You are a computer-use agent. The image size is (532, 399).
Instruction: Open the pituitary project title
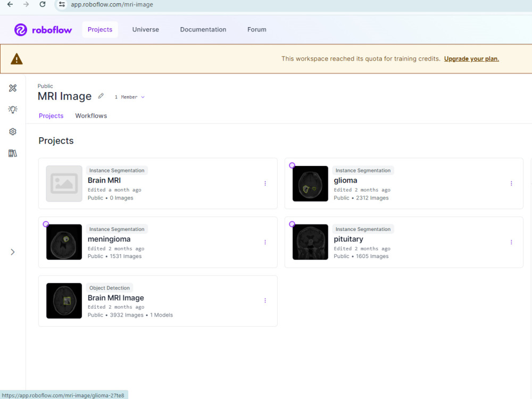tap(348, 239)
